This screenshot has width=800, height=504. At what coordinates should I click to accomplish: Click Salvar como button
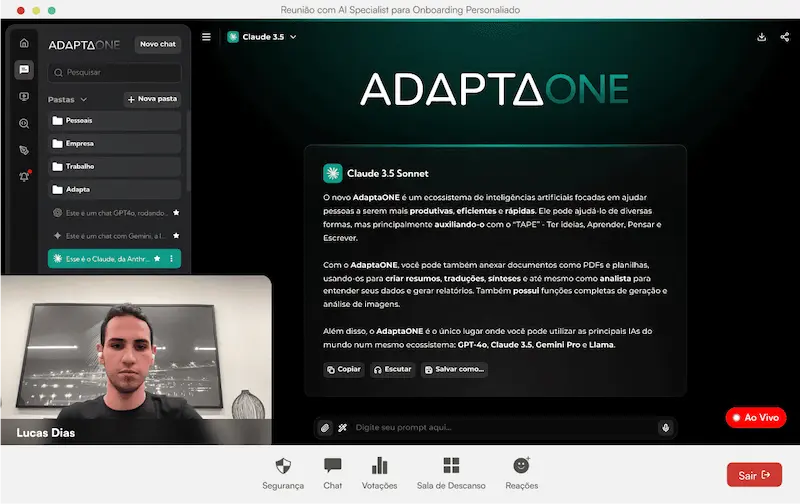coord(454,369)
